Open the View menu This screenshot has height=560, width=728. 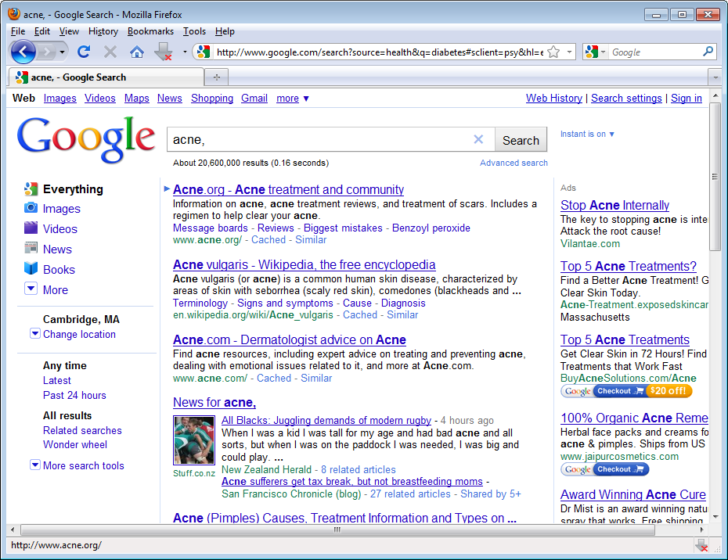pos(69,31)
